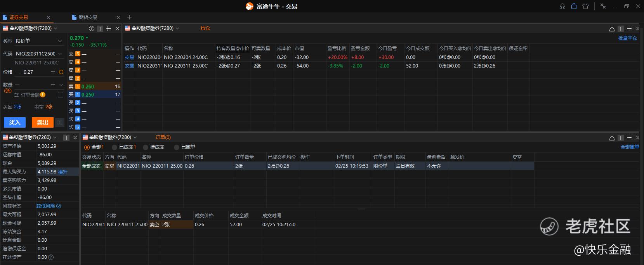The height and width of the screenshot is (265, 644).
Task: Click the order amount swap icon
Action: click(17, 95)
